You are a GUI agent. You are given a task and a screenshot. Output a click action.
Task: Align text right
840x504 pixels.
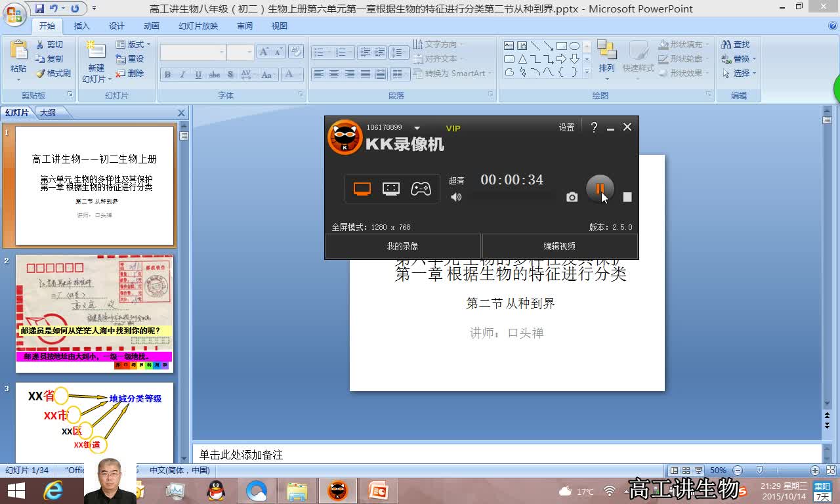coord(350,74)
